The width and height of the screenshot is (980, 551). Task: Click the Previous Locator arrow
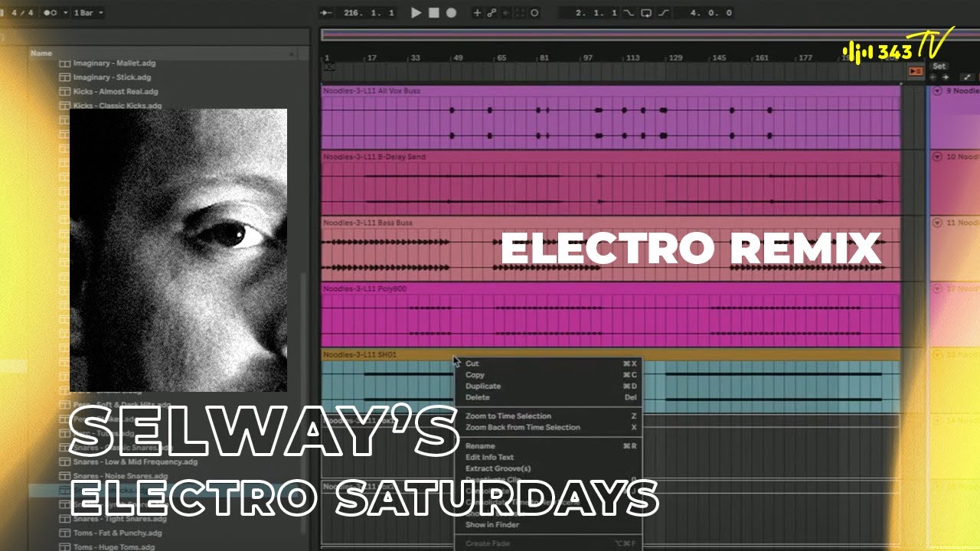coord(934,77)
